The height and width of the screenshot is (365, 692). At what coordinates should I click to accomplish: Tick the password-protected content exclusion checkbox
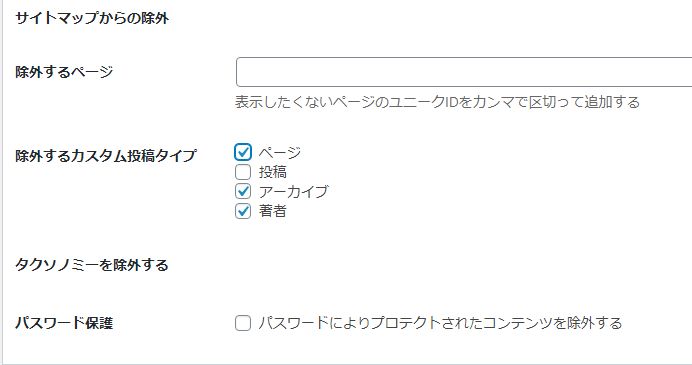pos(243,323)
